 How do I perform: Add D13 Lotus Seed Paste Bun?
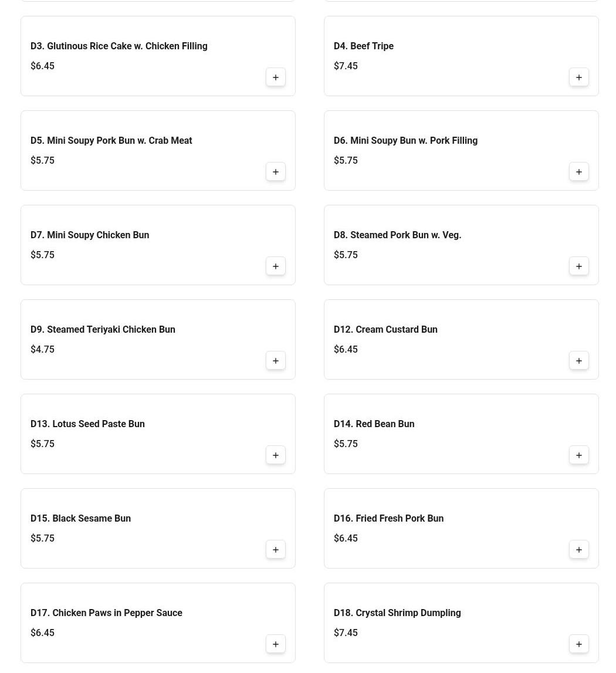coord(275,455)
